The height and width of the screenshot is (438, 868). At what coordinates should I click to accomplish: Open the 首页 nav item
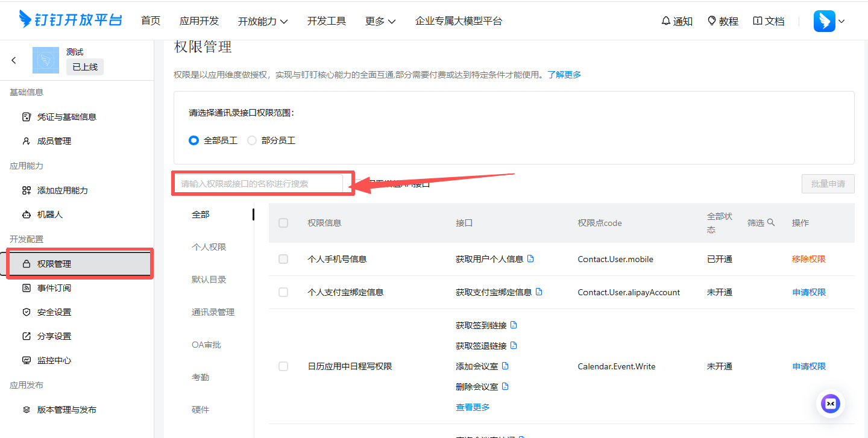[x=151, y=21]
